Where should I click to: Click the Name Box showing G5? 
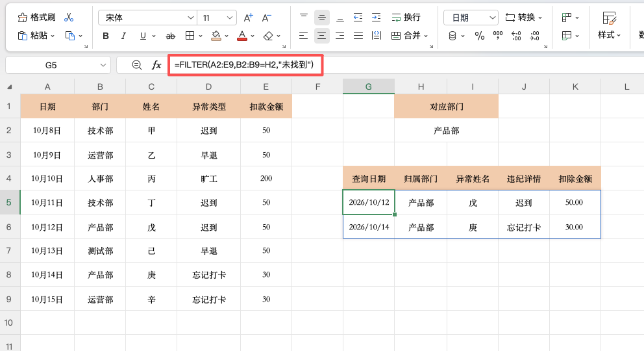[51, 66]
